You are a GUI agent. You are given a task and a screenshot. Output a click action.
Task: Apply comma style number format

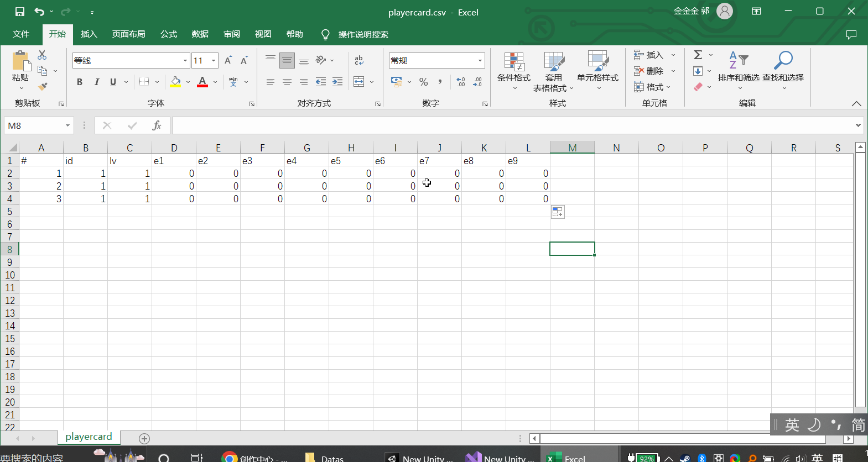[x=440, y=82]
